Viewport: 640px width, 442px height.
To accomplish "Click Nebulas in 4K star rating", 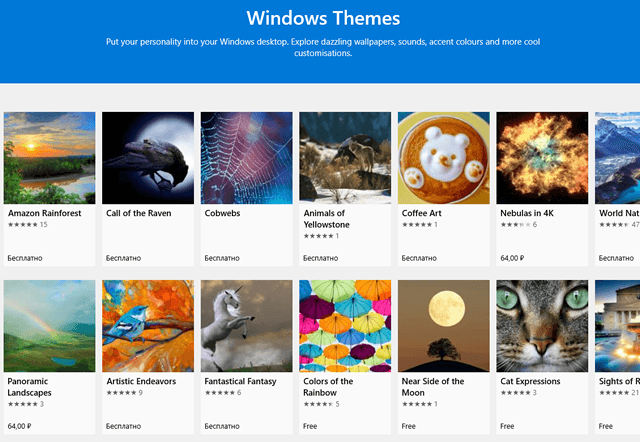I will (516, 224).
